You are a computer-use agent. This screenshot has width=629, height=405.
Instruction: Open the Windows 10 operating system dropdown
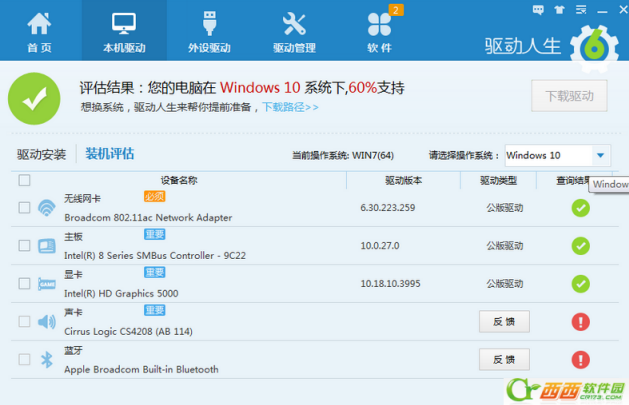tap(558, 156)
